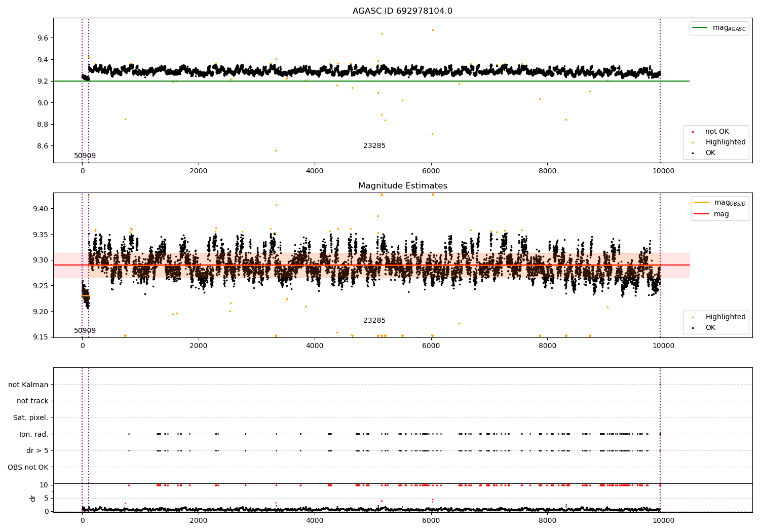
Task: Click the '8.6' y-tick in top plot
Action: pos(43,146)
